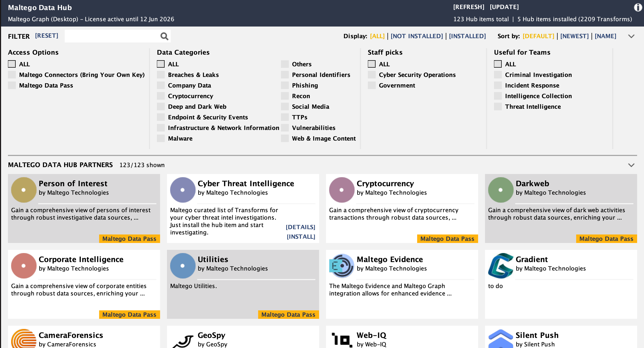The height and width of the screenshot is (348, 644).
Task: Check the Maltego Data Pass access option
Action: click(12, 85)
